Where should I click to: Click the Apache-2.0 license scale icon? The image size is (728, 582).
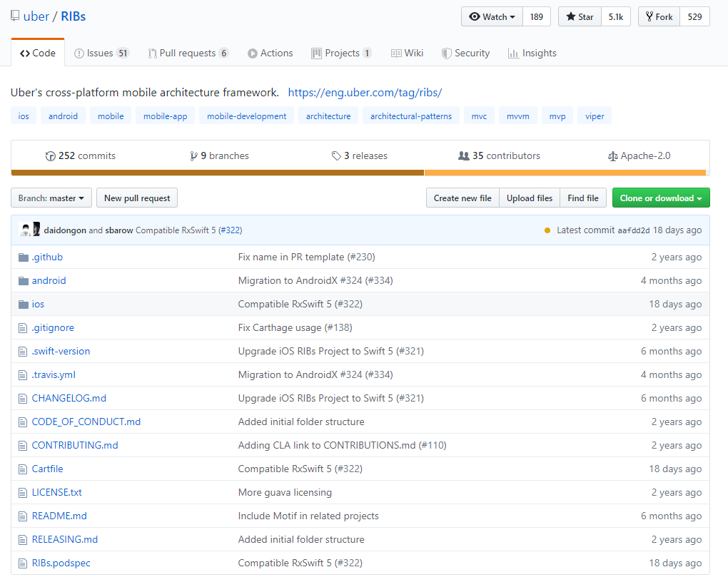(612, 156)
